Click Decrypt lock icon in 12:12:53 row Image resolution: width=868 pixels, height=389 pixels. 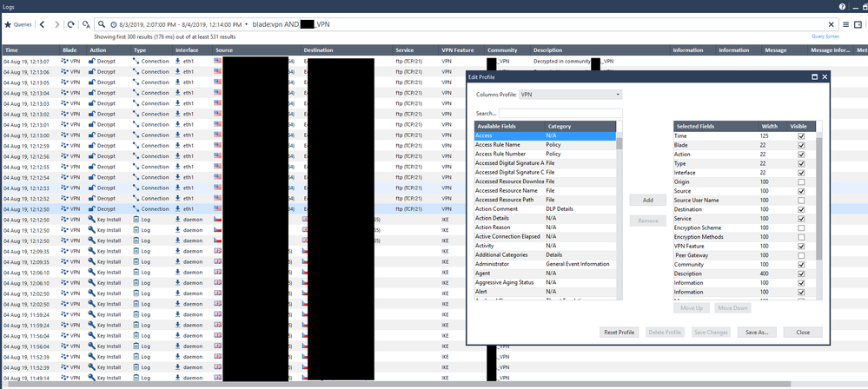pyautogui.click(x=92, y=188)
